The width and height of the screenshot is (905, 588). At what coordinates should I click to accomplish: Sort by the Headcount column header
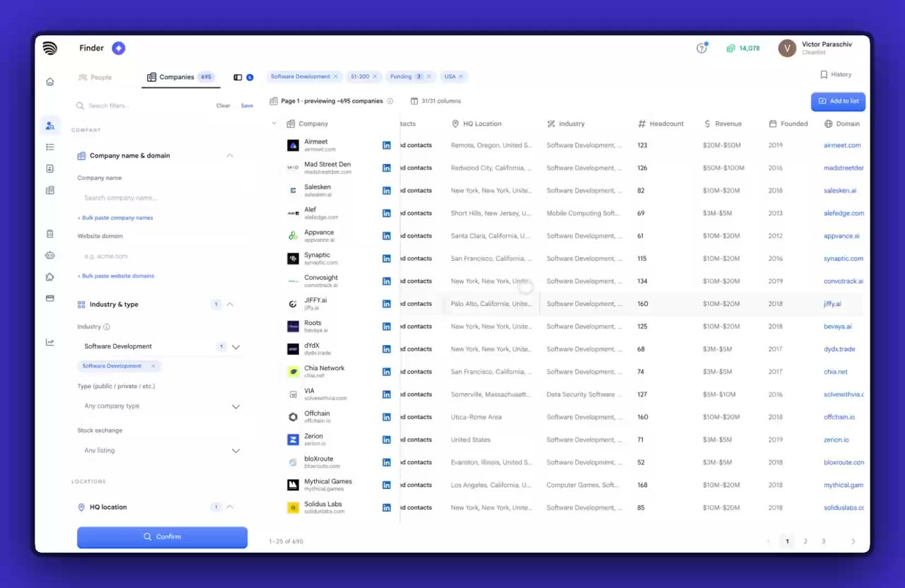pos(661,124)
